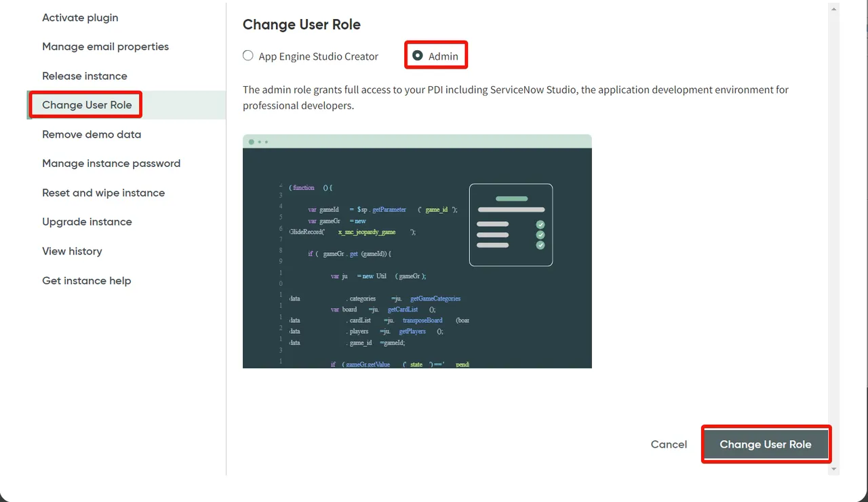Click the Change User Role page heading
868x502 pixels.
coord(301,24)
